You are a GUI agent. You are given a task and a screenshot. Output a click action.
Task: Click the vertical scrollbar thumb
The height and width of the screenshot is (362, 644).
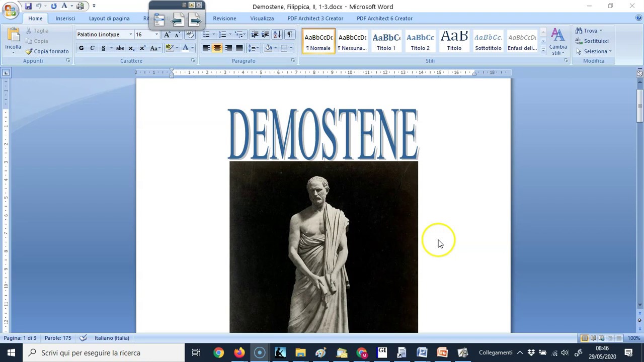[x=640, y=106]
